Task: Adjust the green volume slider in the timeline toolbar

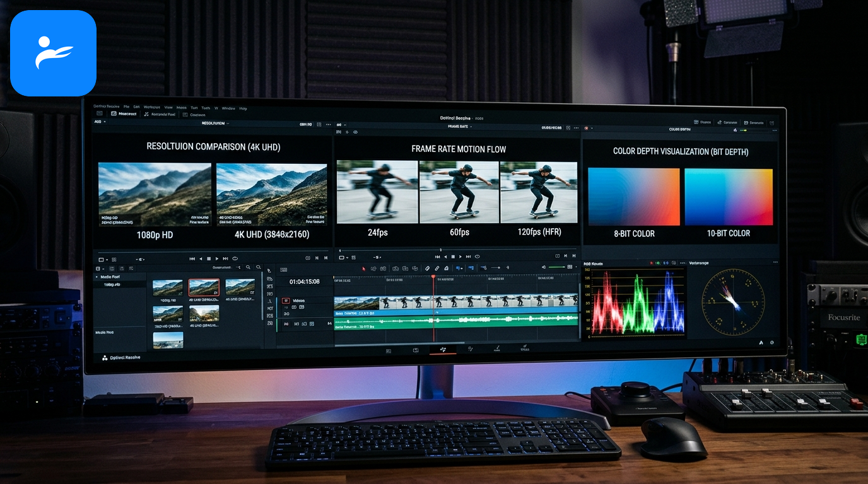Action: click(558, 267)
